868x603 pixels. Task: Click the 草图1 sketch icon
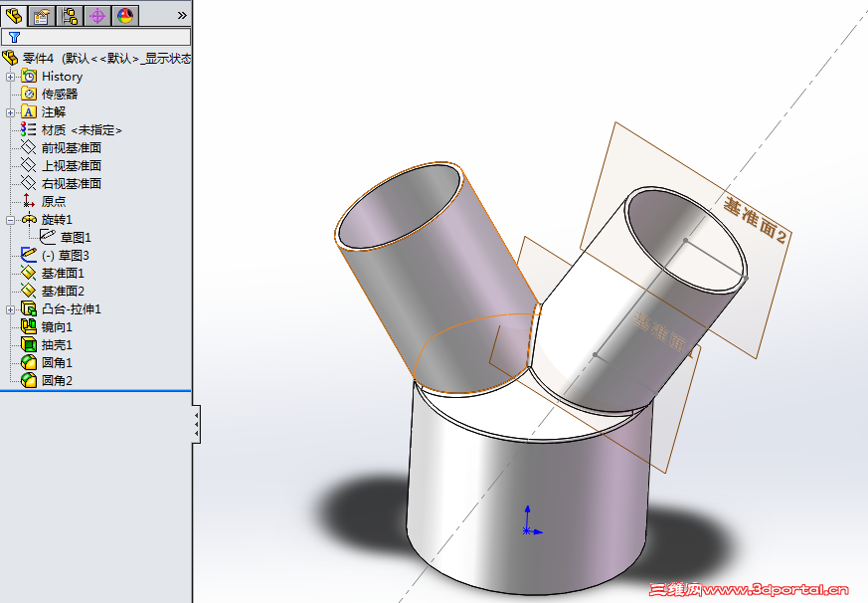[x=48, y=237]
